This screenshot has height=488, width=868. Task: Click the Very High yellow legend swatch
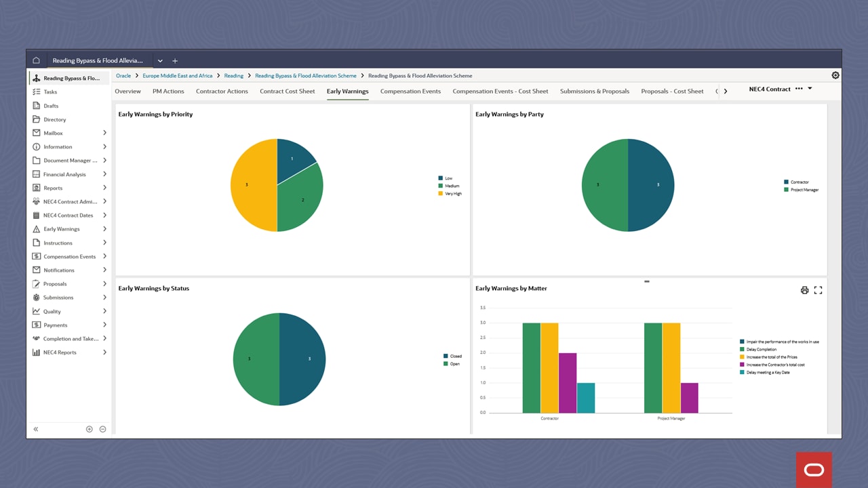coord(441,194)
